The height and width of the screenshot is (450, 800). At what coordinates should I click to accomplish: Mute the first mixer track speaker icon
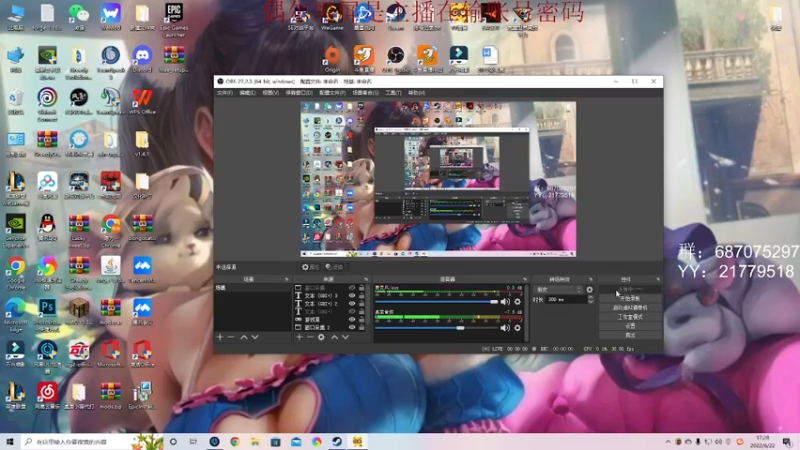(505, 302)
